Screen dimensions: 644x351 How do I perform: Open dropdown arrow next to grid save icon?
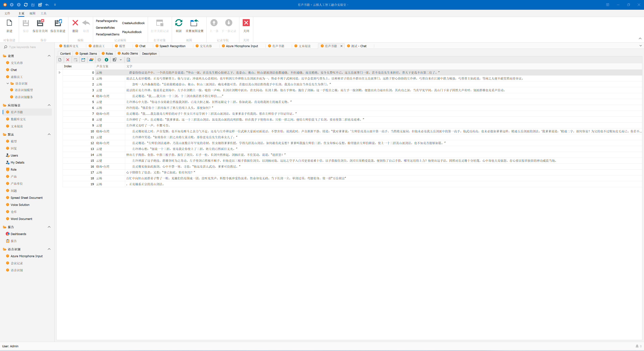[x=121, y=60]
